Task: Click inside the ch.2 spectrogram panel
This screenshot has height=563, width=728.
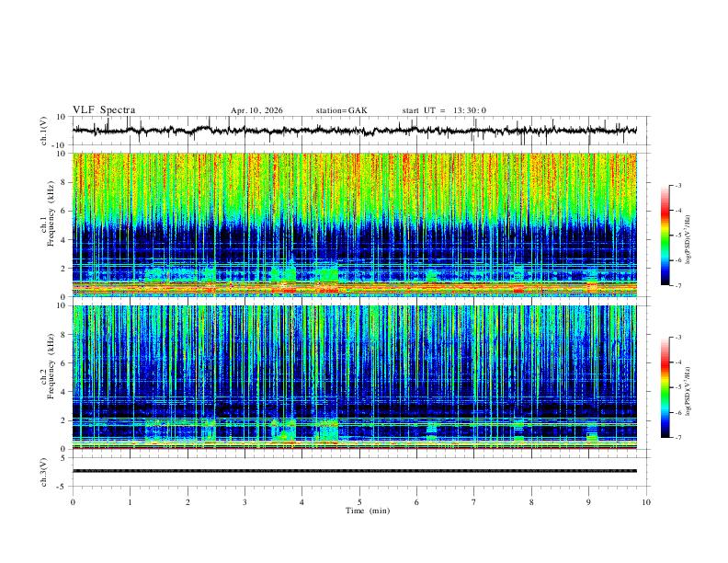Action: coord(355,377)
